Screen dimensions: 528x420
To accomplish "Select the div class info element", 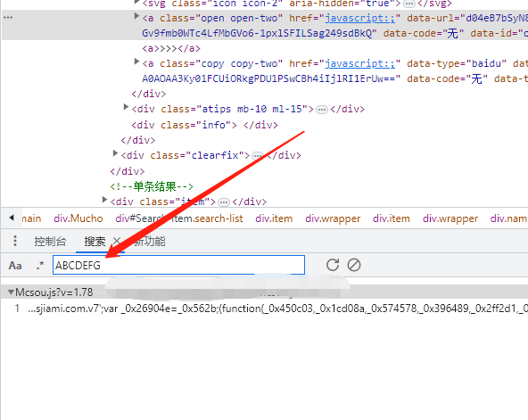I will (205, 125).
